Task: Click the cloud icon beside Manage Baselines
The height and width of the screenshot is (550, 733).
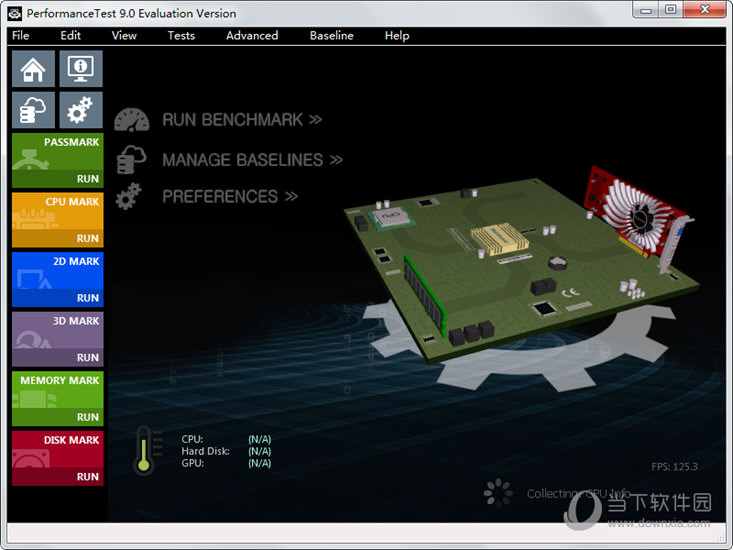Action: pyautogui.click(x=132, y=159)
